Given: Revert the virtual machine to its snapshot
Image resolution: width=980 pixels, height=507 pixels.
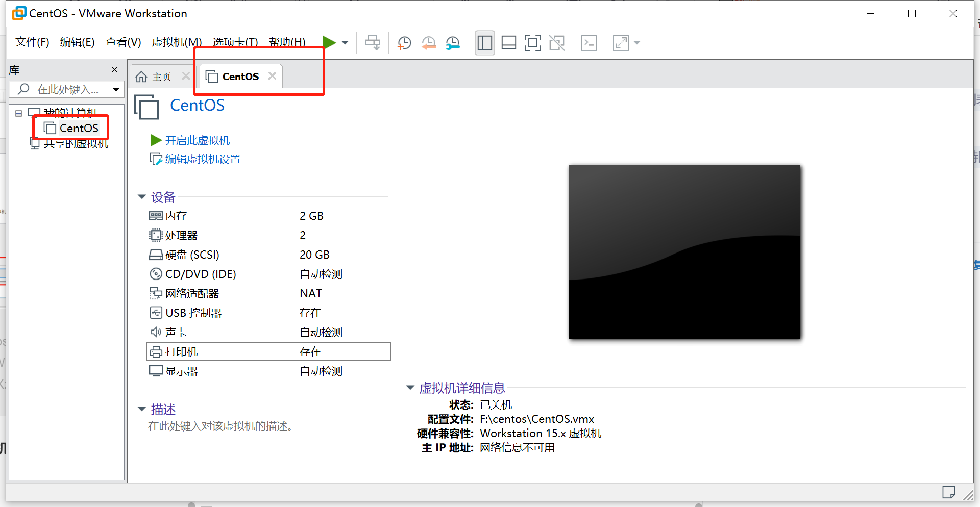Looking at the screenshot, I should (429, 43).
